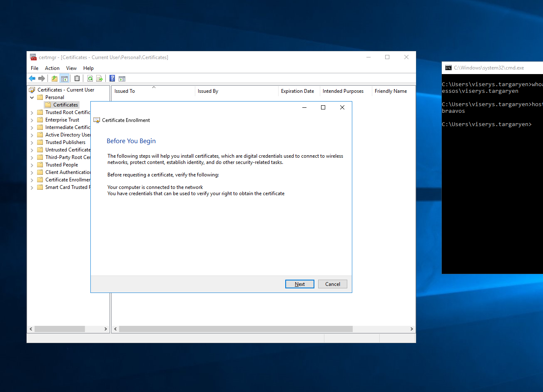Click the Certificates - Current User root icon
This screenshot has width=543, height=392.
[32, 89]
